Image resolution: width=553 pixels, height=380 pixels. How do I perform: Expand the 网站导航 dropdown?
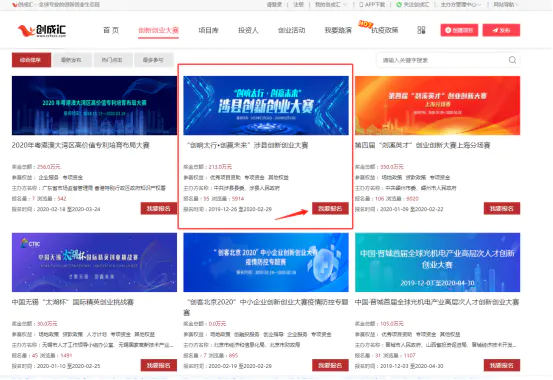[x=505, y=5]
